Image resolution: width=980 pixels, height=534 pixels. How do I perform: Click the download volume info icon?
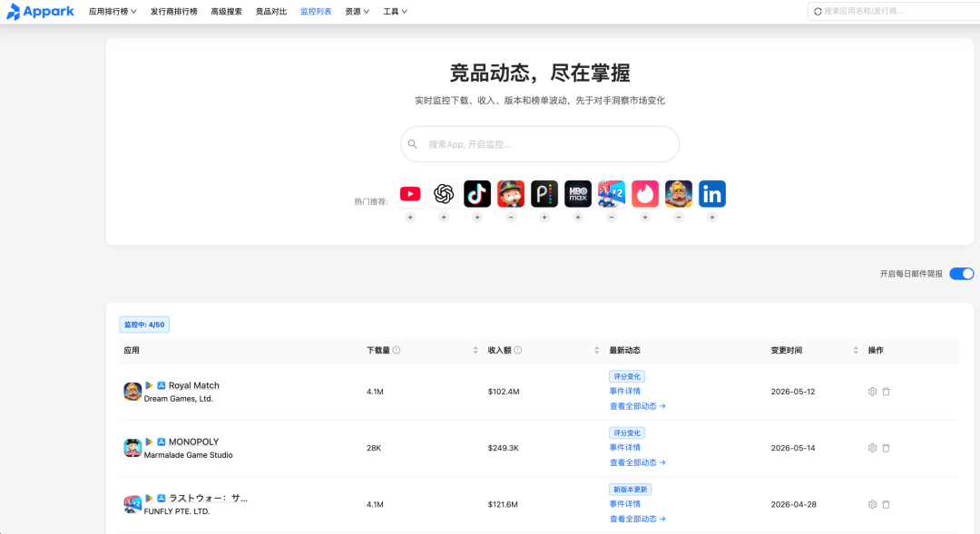point(397,350)
